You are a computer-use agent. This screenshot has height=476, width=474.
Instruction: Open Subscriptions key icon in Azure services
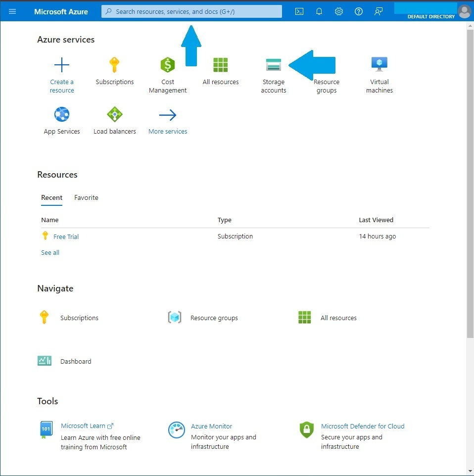[114, 65]
